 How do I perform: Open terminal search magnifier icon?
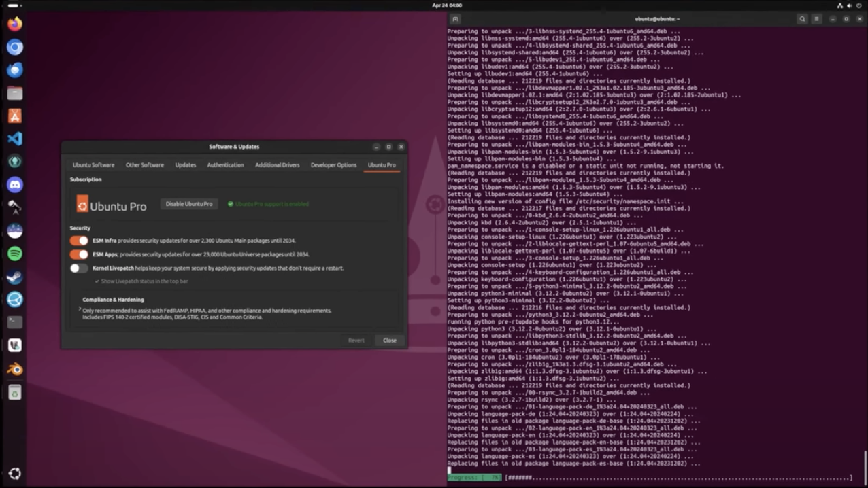click(x=802, y=19)
